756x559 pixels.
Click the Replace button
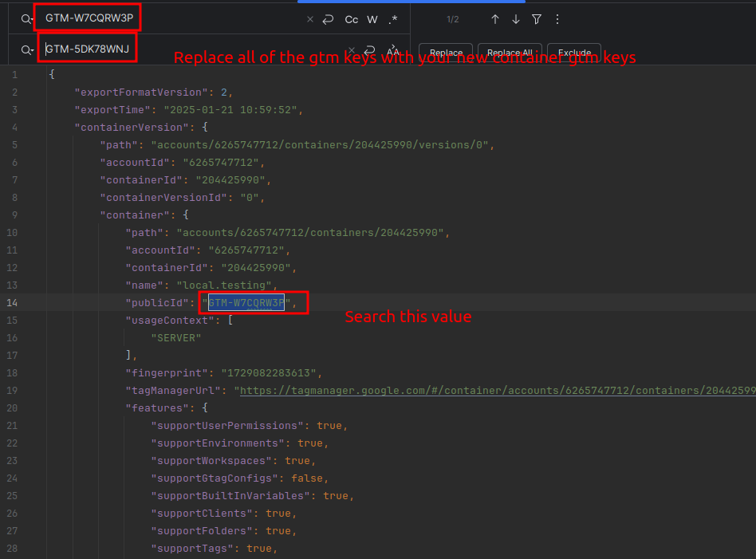(446, 53)
